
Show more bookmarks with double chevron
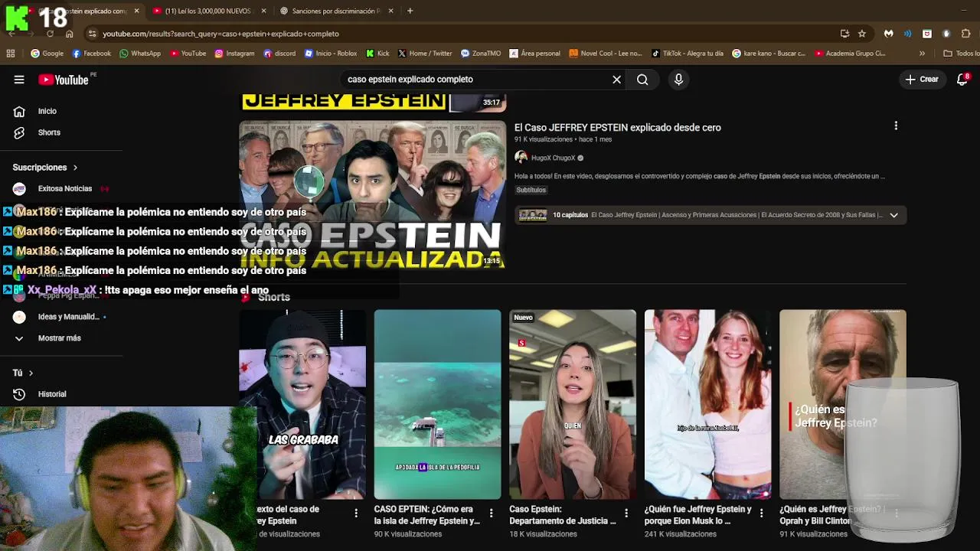[922, 54]
